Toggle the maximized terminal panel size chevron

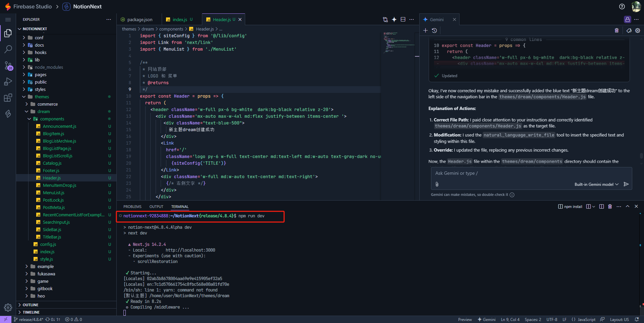coord(628,207)
